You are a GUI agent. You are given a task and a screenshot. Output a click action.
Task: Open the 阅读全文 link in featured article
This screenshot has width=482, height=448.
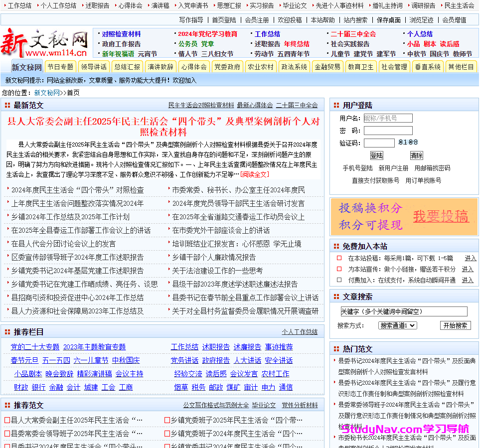255,174
